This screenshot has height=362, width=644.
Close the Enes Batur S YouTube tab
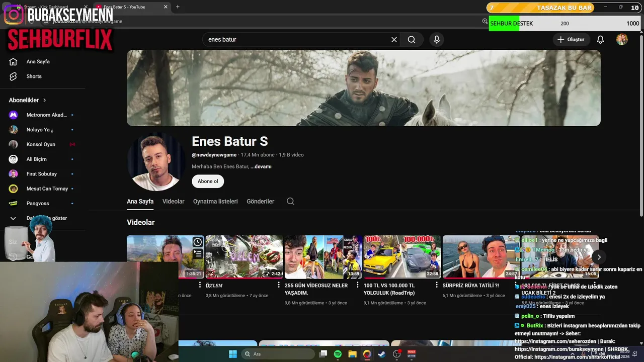[166, 7]
